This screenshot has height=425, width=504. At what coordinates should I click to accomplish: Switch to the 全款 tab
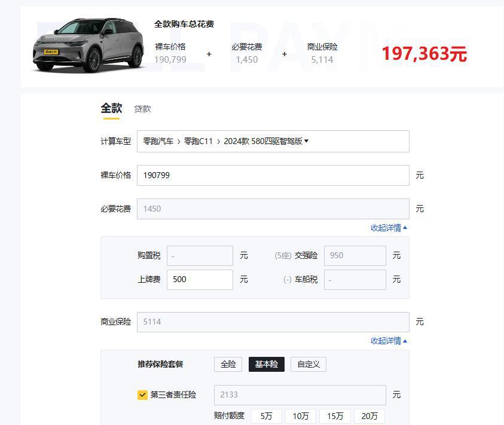[x=111, y=108]
